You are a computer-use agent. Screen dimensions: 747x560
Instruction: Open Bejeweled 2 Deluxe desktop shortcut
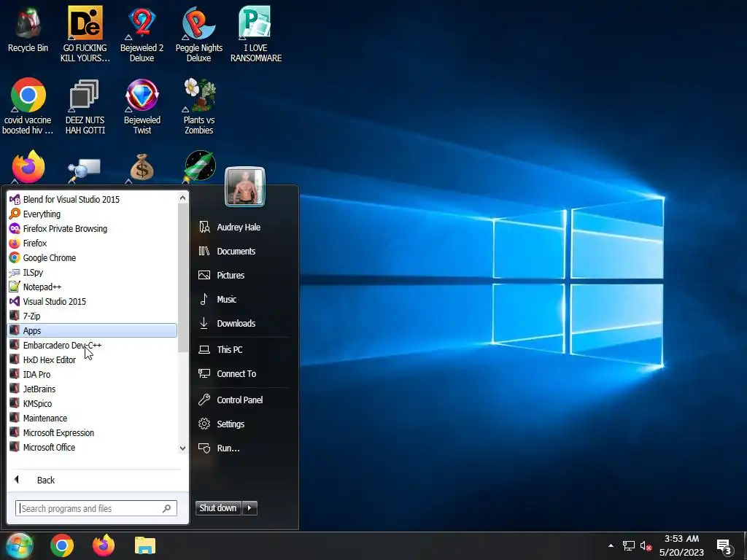(142, 34)
